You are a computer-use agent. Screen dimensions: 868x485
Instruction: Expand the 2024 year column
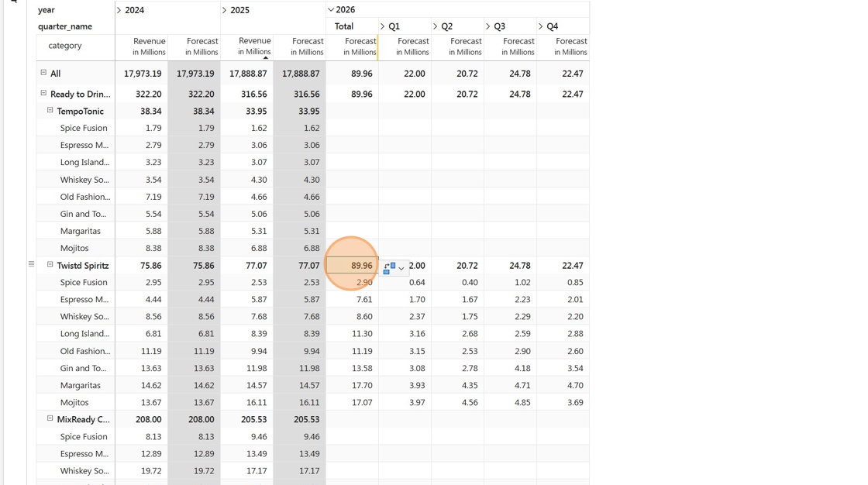click(119, 10)
